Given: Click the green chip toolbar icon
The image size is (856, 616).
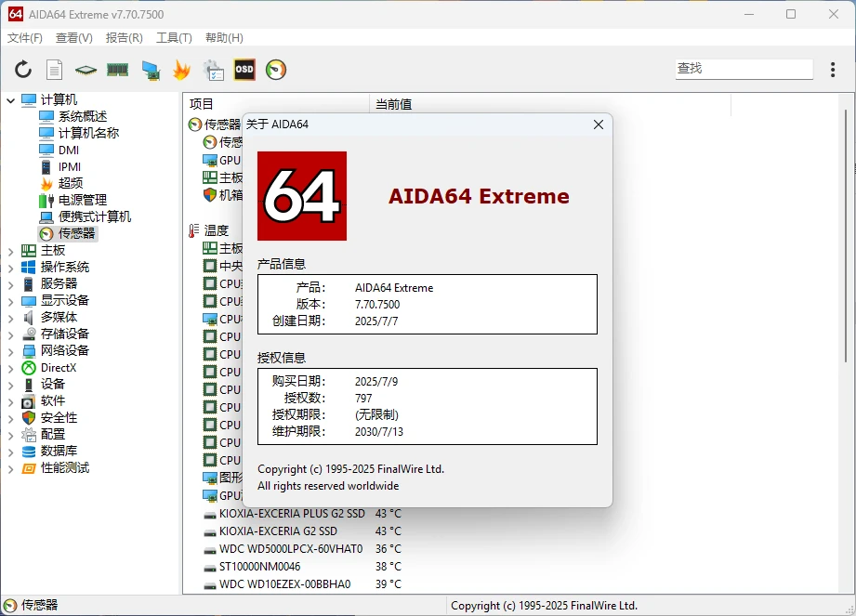Looking at the screenshot, I should pos(86,70).
